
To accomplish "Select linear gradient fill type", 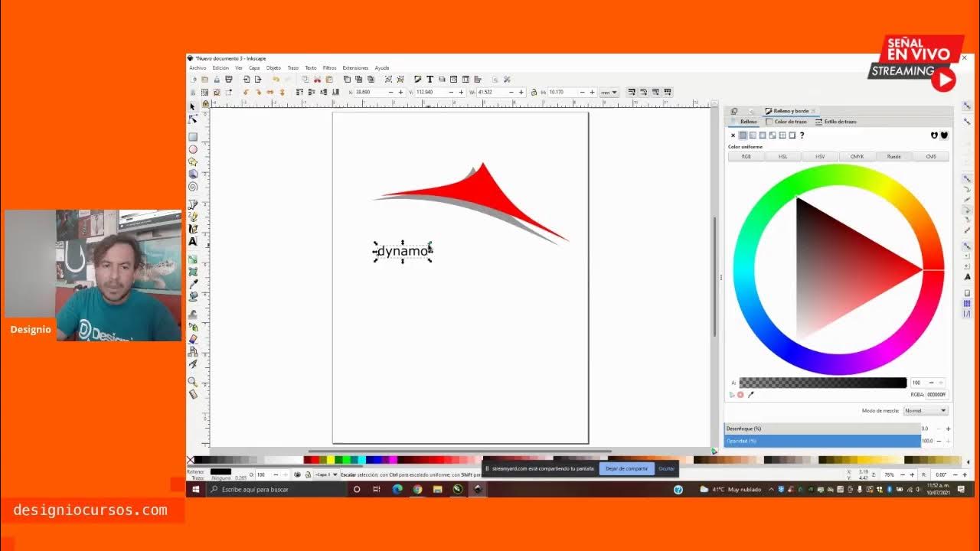I will coord(753,135).
